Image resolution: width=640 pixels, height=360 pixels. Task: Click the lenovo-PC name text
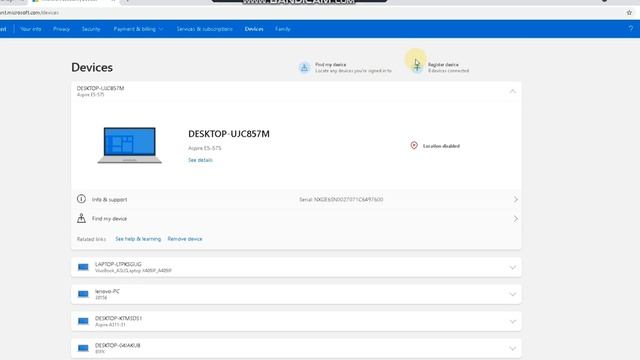pyautogui.click(x=107, y=291)
